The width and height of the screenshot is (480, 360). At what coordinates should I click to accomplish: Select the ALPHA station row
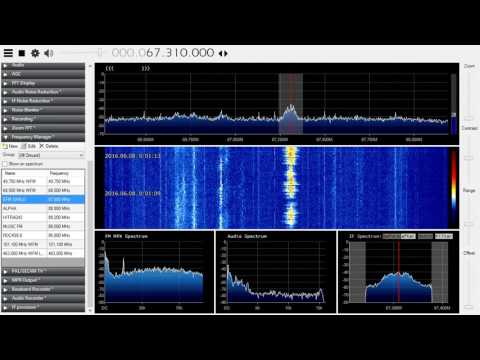coord(43,208)
